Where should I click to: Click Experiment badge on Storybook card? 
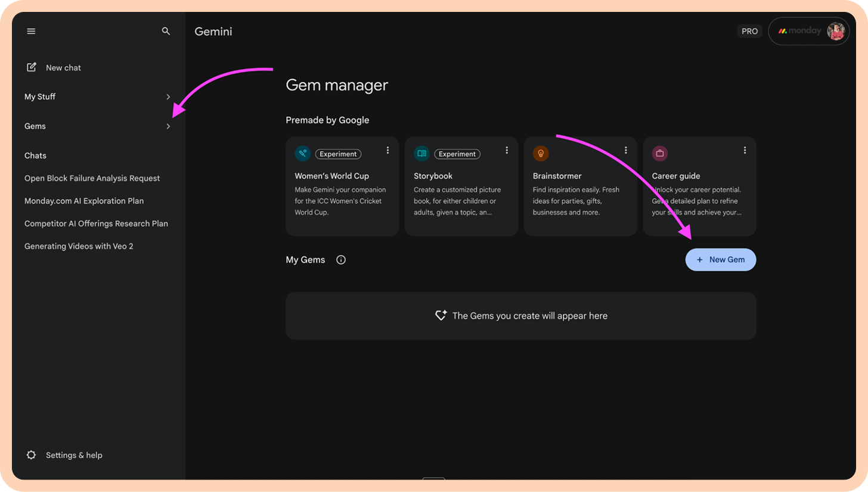457,154
